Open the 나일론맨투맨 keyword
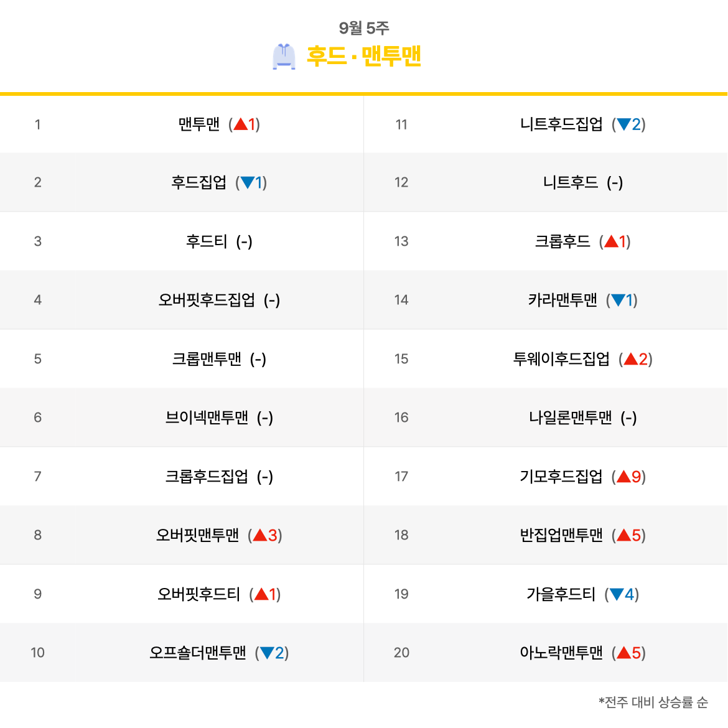Screen dimensions: 728x728 tap(571, 418)
